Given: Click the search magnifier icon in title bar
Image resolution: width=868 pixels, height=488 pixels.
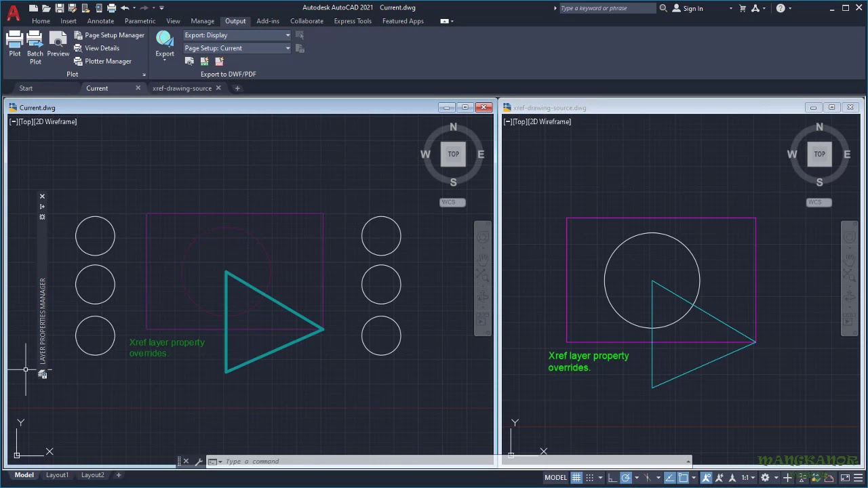Looking at the screenshot, I should (x=663, y=8).
